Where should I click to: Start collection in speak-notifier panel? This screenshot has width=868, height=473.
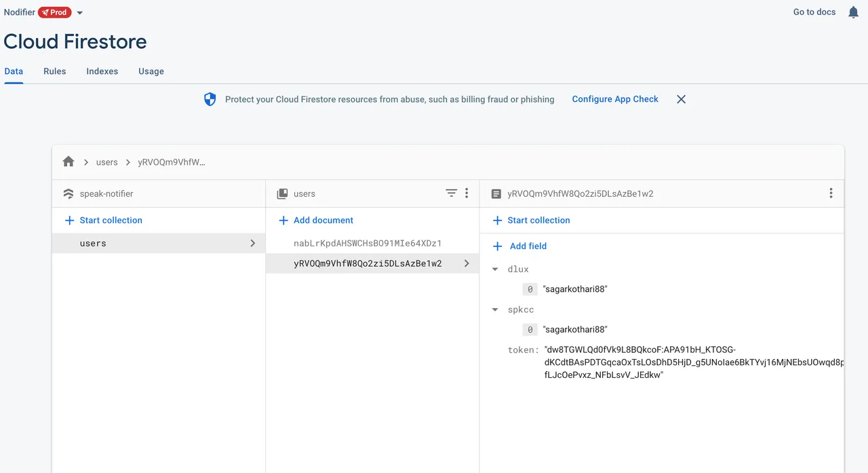103,220
